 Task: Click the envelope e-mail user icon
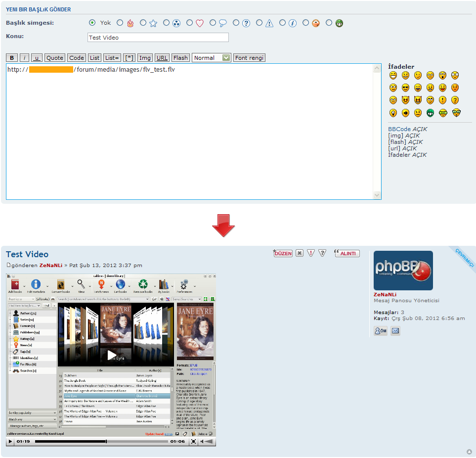[395, 331]
